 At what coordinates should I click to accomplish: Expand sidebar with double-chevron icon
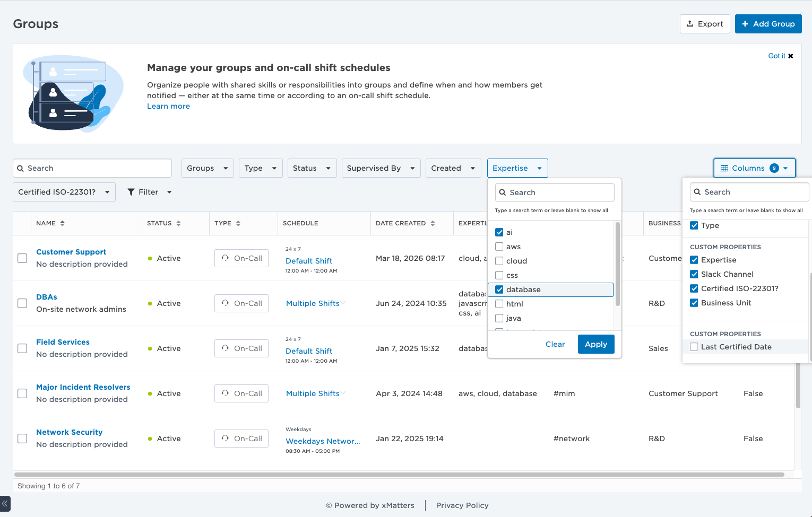tap(5, 503)
